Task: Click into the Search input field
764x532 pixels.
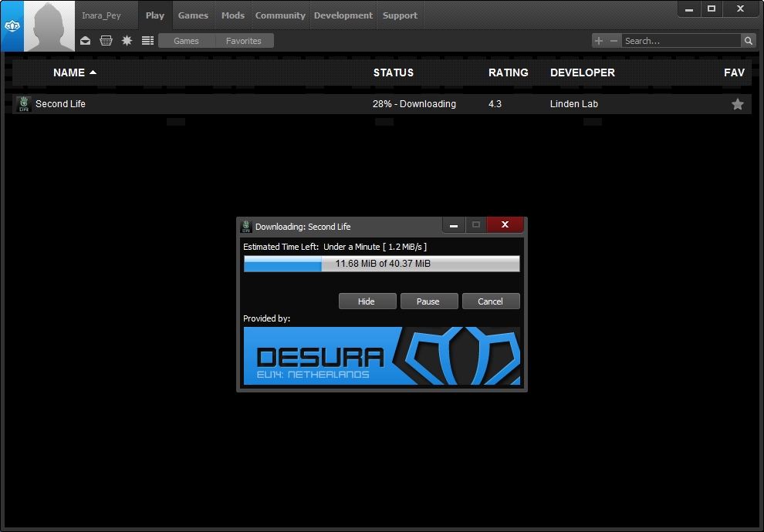Action: [x=681, y=41]
